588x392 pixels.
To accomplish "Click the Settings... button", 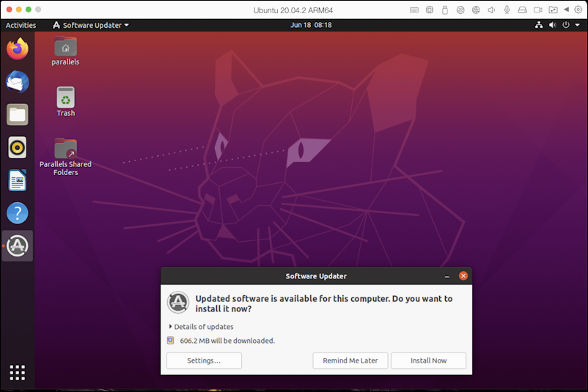I will (x=204, y=360).
